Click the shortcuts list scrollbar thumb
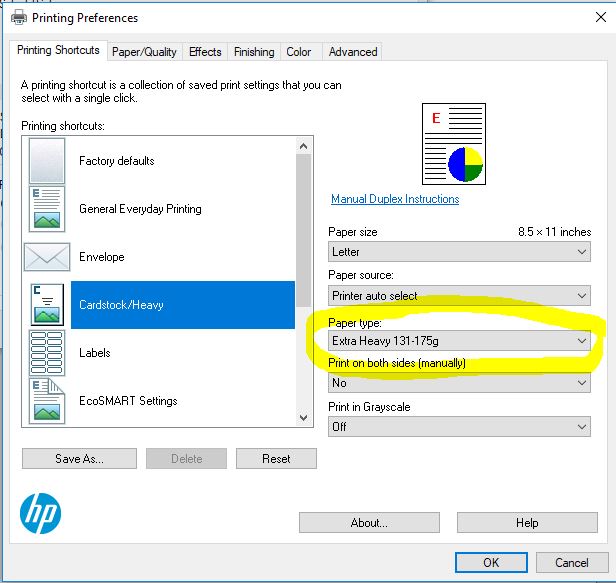This screenshot has height=583, width=616. pos(303,231)
